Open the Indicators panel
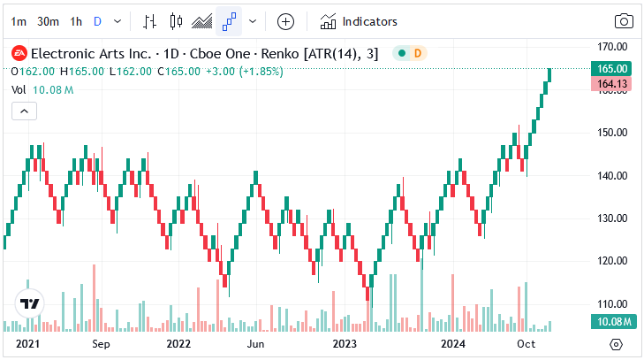 (x=359, y=21)
